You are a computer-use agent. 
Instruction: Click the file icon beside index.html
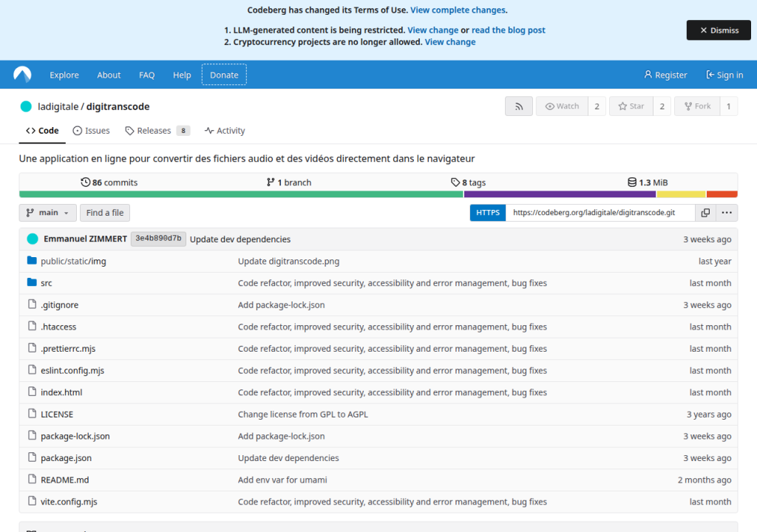32,392
